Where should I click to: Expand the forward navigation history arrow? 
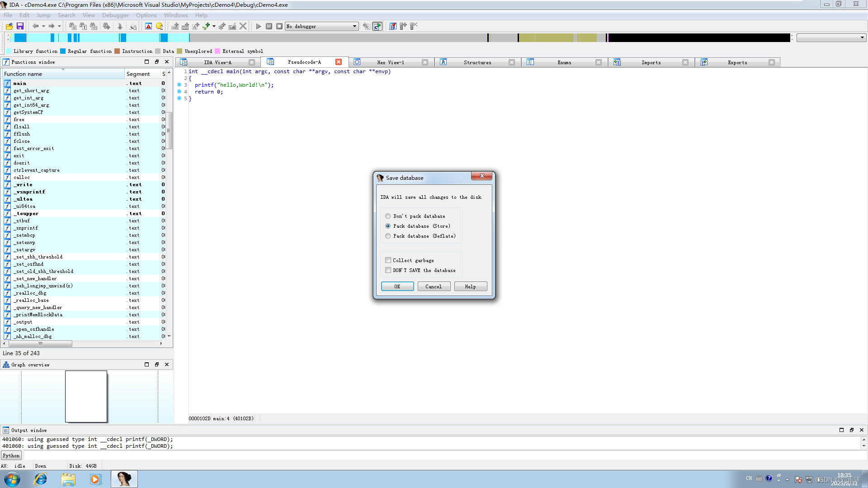pyautogui.click(x=59, y=26)
